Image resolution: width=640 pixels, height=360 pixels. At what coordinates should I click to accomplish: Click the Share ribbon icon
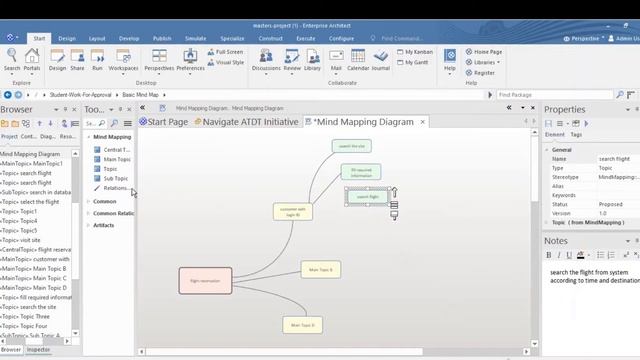(77, 60)
